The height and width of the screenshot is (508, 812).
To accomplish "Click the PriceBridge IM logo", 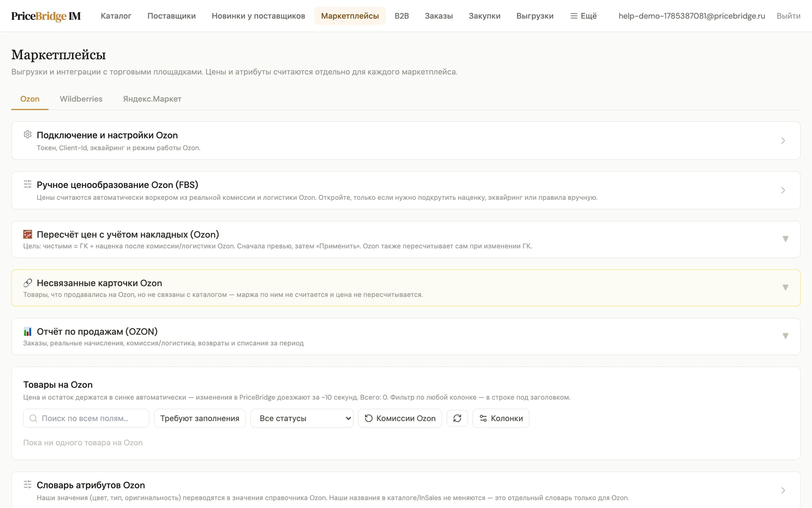I will [x=46, y=16].
